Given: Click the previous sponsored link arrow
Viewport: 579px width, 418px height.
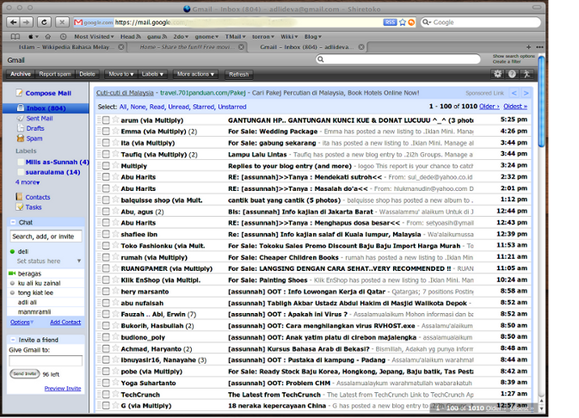Looking at the screenshot, I should point(514,93).
